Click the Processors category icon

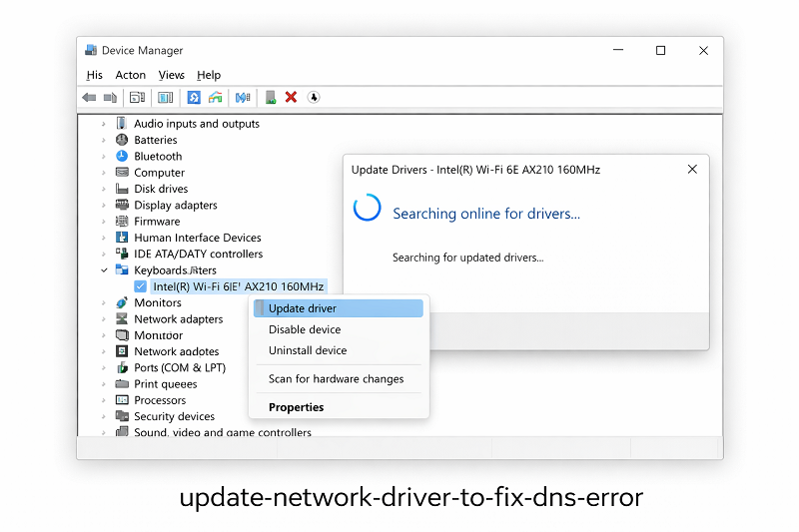[122, 399]
